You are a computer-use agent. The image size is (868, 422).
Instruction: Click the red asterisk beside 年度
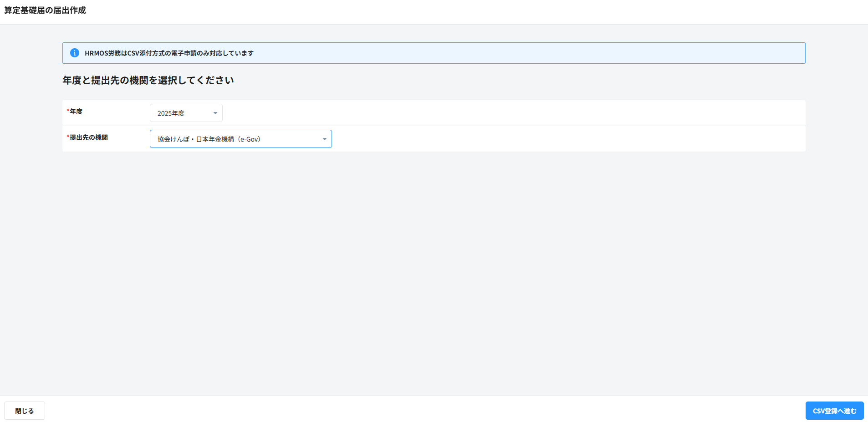[x=68, y=112]
